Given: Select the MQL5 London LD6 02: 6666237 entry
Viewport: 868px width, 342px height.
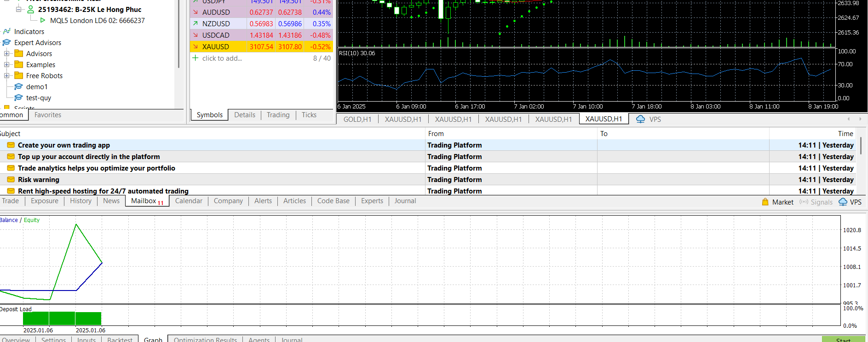Looking at the screenshot, I should [x=98, y=20].
